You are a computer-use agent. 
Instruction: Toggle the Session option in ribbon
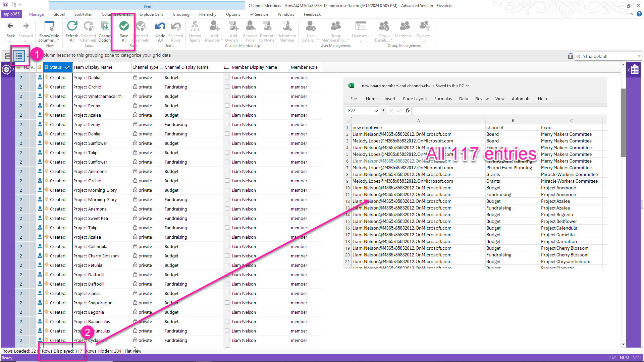point(259,14)
